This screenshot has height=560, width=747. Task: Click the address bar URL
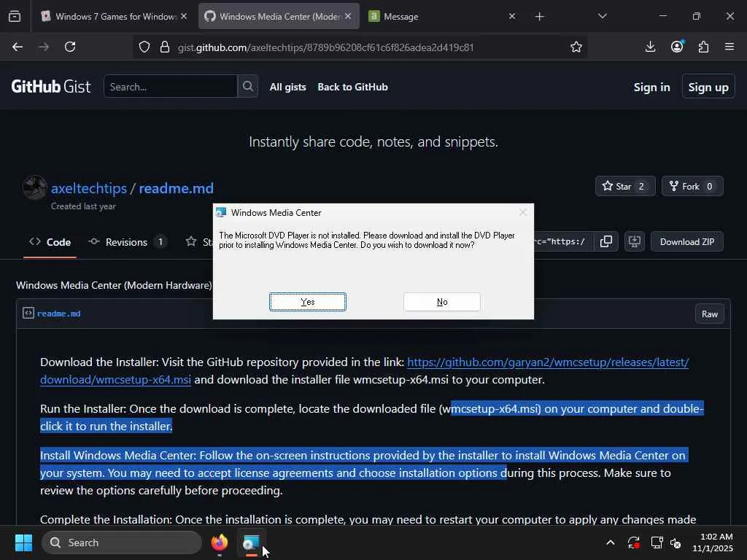pyautogui.click(x=326, y=47)
